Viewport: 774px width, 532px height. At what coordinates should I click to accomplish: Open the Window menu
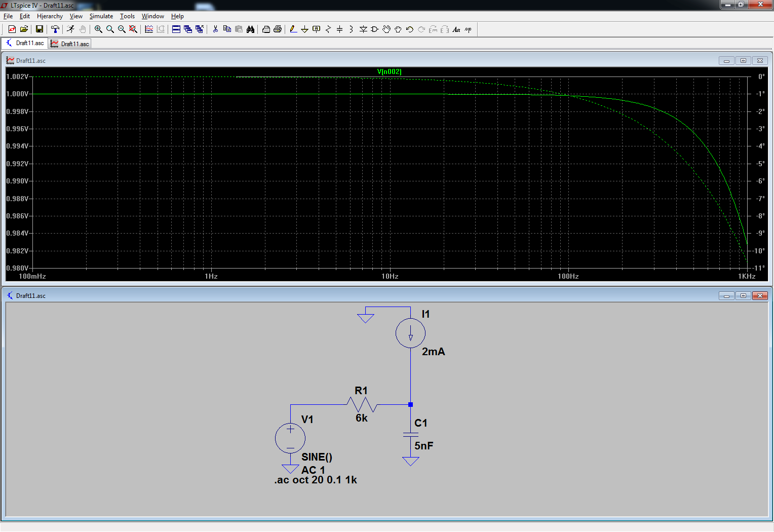click(153, 16)
